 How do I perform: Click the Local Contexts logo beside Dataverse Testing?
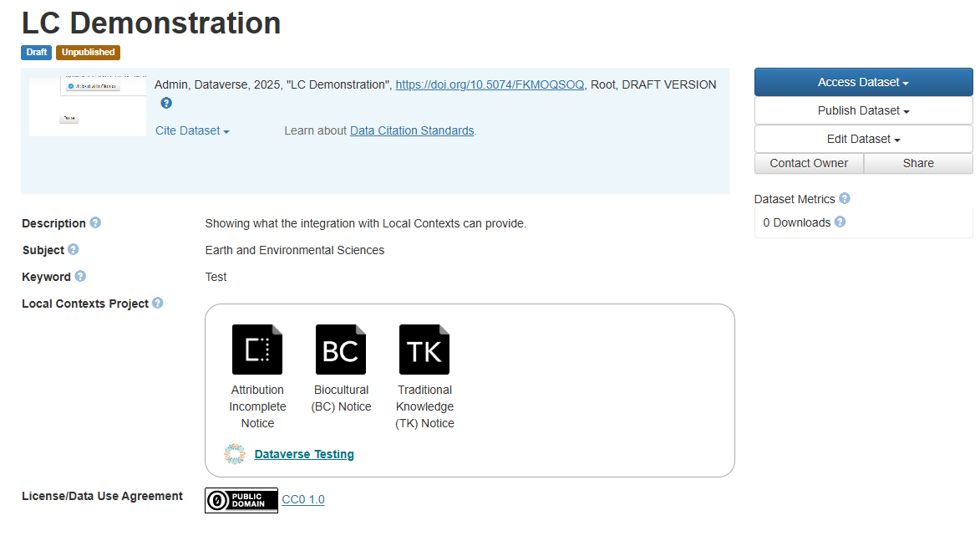(x=235, y=453)
